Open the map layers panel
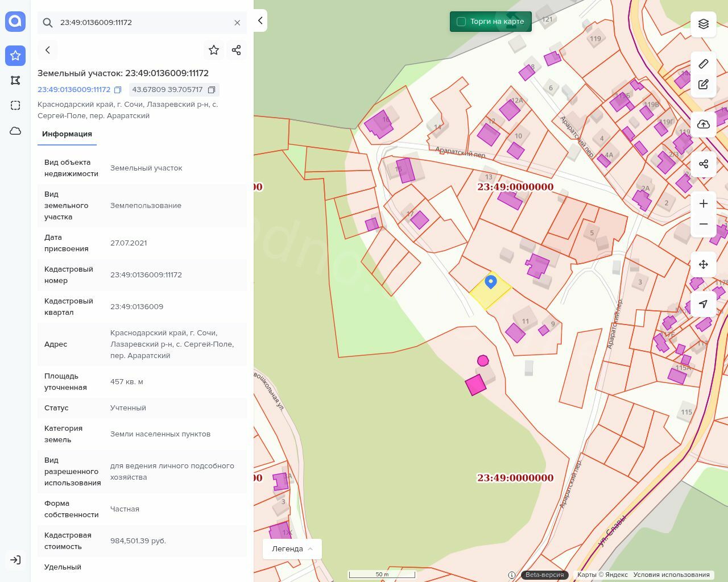 [x=704, y=24]
